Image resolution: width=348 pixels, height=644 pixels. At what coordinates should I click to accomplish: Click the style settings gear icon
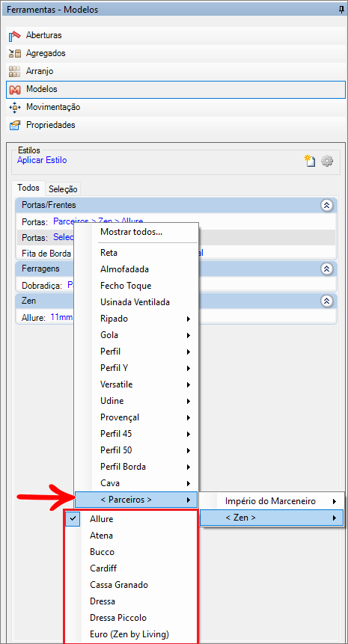pos(327,161)
